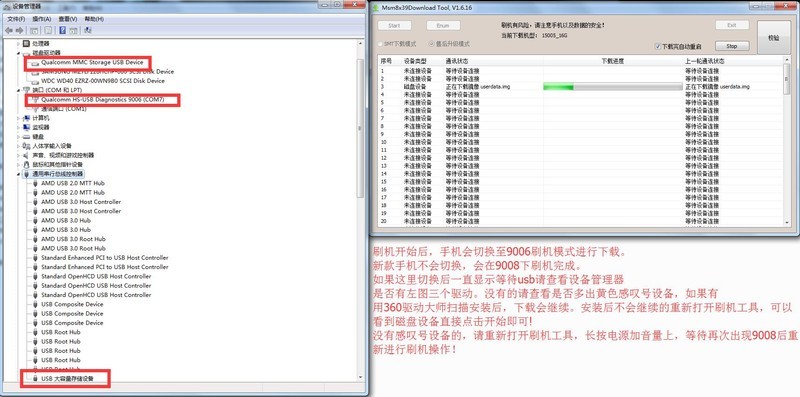
Task: Expand the 键盘 tree node arrow
Action: tap(19, 137)
